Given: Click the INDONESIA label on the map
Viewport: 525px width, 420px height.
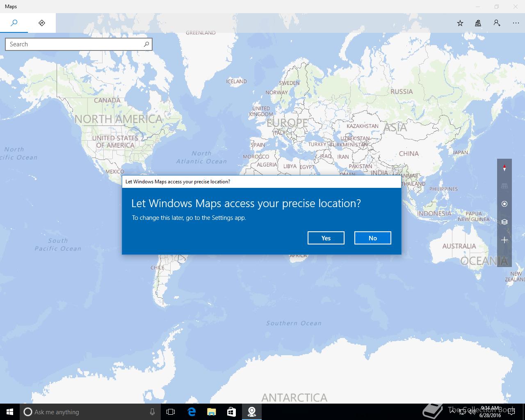Looking at the screenshot, I should (x=434, y=213).
